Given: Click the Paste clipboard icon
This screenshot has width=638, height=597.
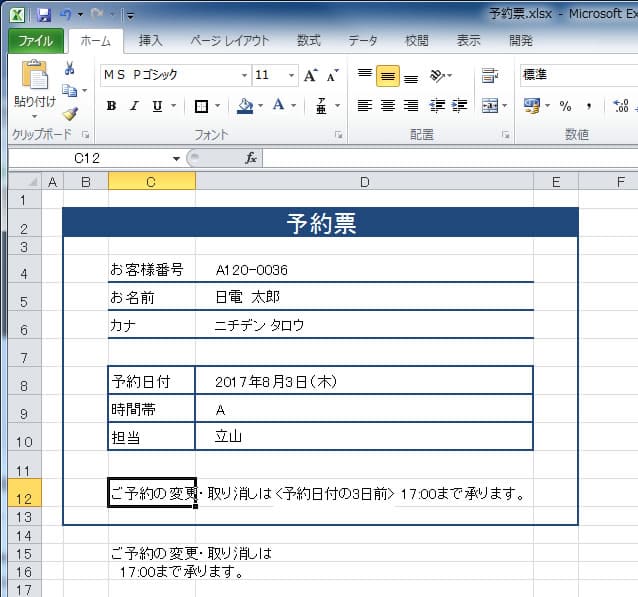Looking at the screenshot, I should (x=34, y=75).
